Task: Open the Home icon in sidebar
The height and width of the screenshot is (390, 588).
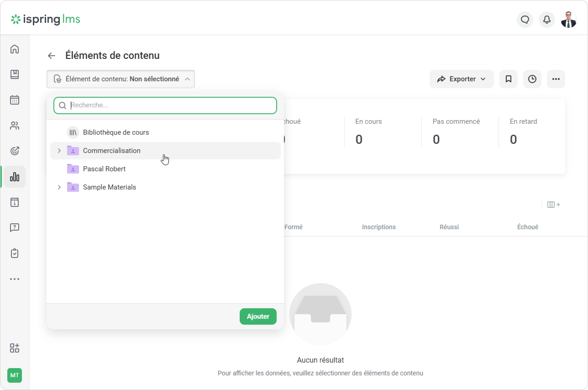Action: (x=14, y=49)
